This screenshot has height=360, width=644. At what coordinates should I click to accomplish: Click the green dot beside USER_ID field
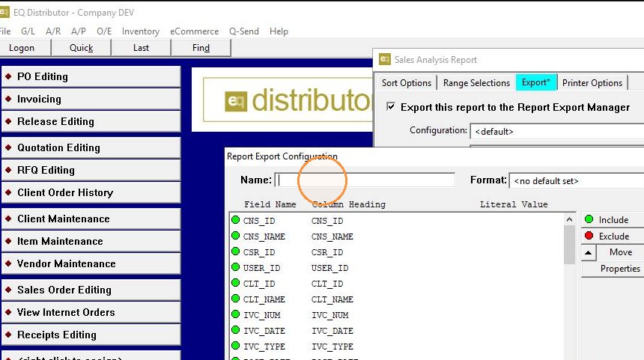(x=235, y=267)
